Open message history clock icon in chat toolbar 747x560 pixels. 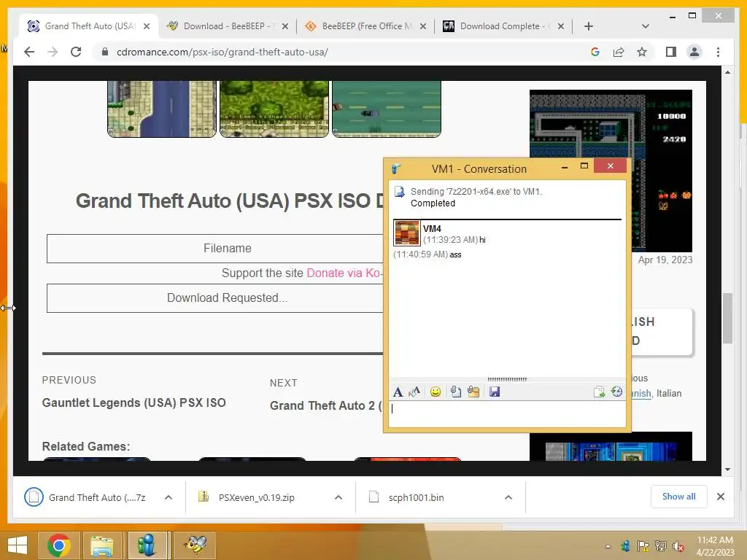tap(617, 392)
